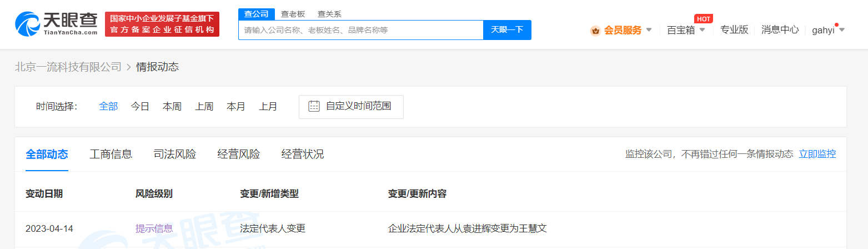Click the red 国家中小企业发展子基金旗下 banner
The image size is (868, 249).
point(162,24)
